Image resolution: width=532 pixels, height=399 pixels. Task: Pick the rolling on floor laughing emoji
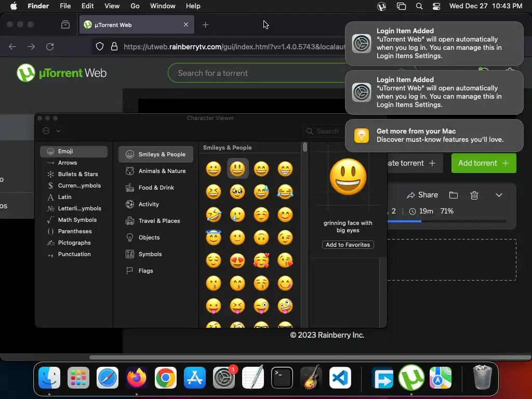[214, 215]
